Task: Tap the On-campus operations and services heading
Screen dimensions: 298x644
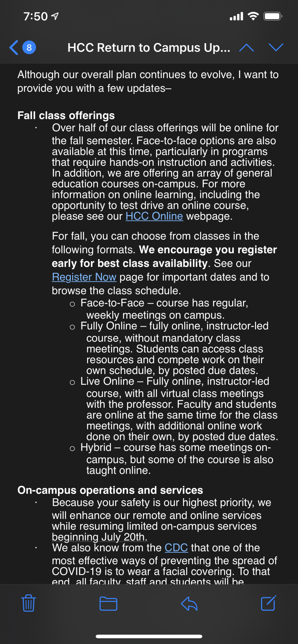Action: coord(110,490)
